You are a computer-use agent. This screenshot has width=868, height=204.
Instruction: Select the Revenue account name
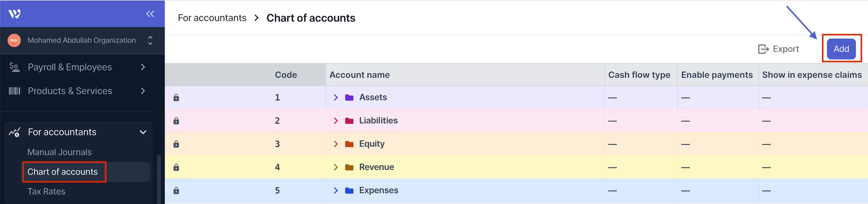(x=377, y=167)
